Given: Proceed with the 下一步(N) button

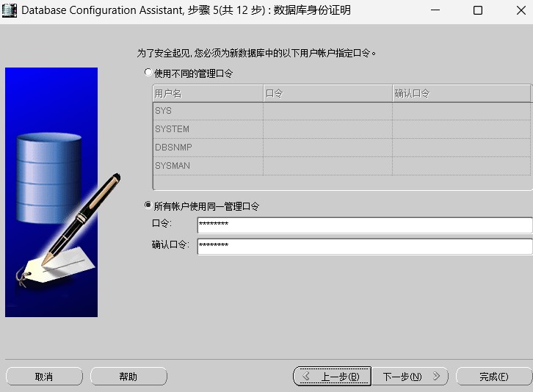Looking at the screenshot, I should click(410, 377).
